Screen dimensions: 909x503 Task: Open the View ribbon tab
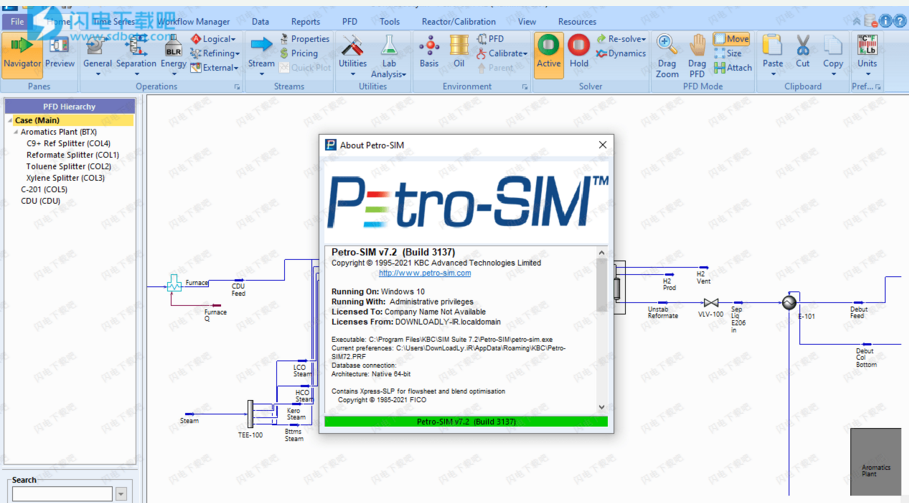coord(527,21)
